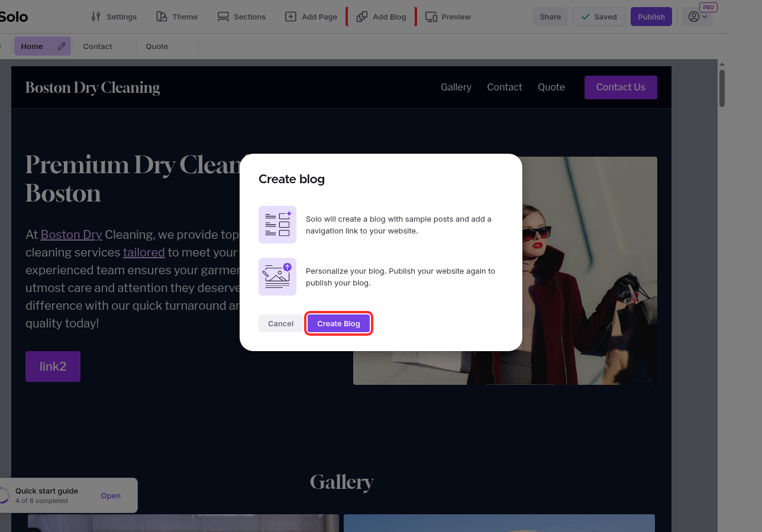Select the Home page tab
Viewport: 762px width, 532px height.
coord(43,46)
